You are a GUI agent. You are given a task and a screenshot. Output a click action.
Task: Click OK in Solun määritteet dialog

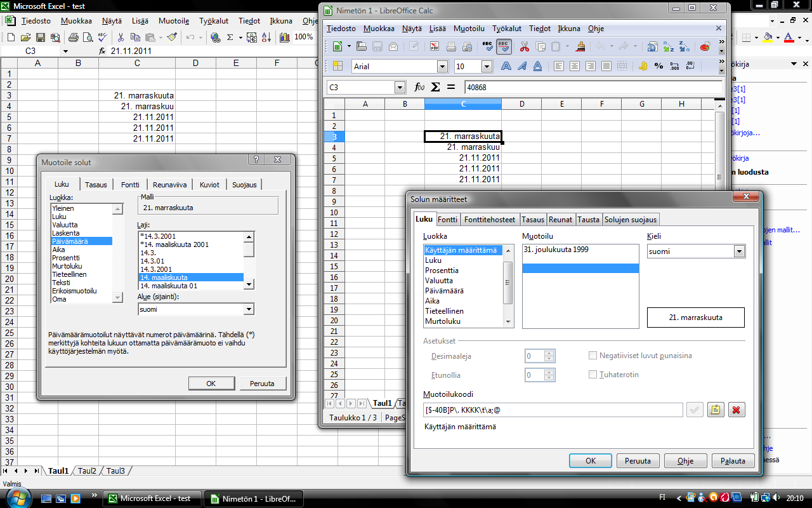click(591, 461)
